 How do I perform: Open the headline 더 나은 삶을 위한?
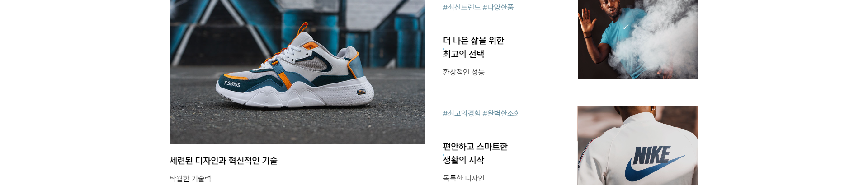click(x=473, y=41)
